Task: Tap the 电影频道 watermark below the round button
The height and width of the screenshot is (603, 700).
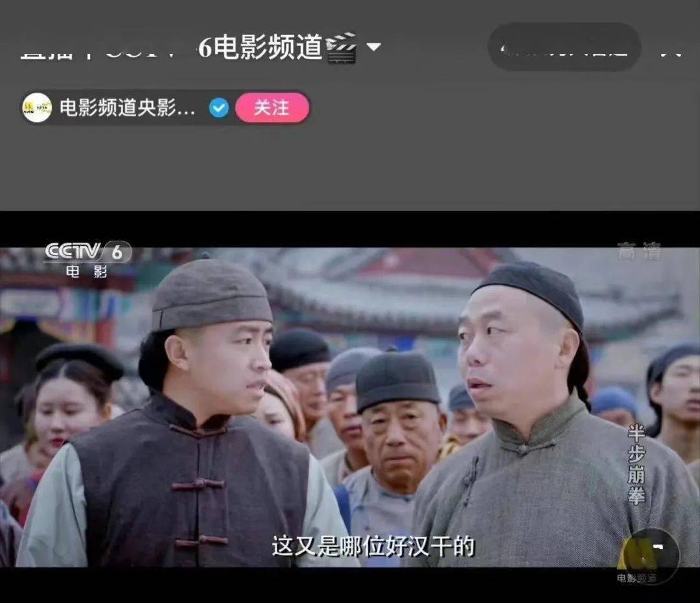Action: (636, 578)
